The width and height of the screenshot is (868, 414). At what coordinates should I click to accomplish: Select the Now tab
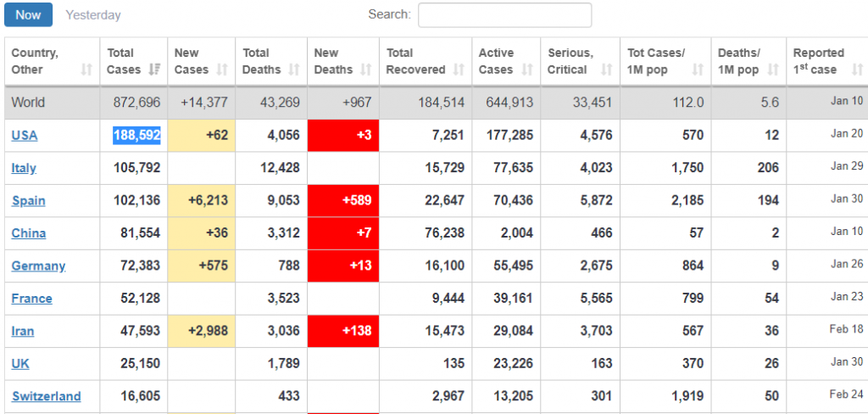28,14
